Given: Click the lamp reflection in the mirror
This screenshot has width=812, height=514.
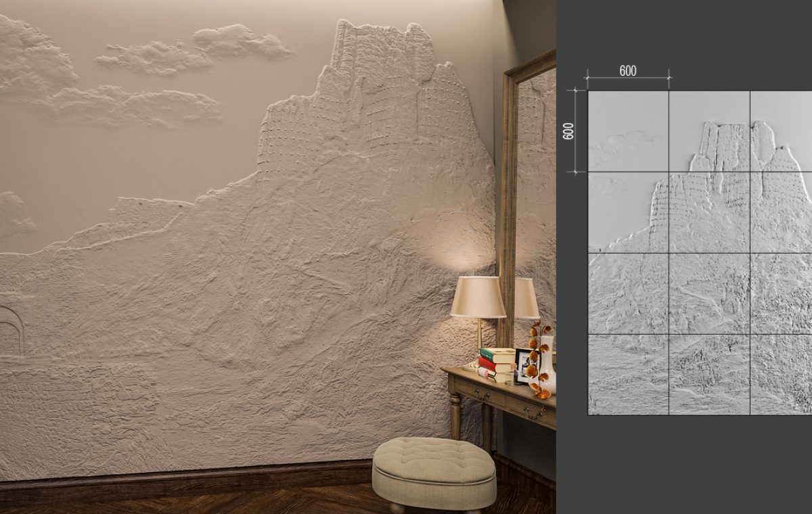Looking at the screenshot, I should 526,298.
